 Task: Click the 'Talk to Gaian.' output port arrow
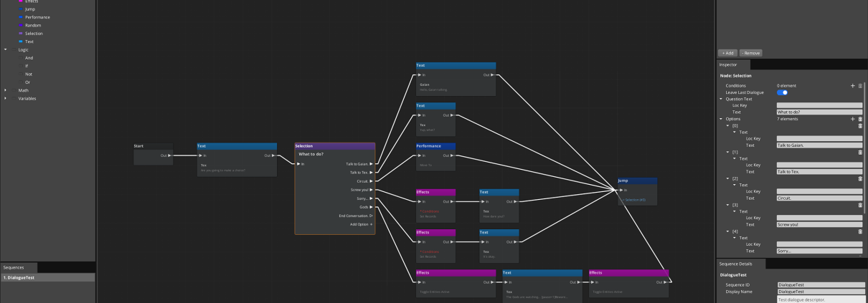(x=371, y=164)
